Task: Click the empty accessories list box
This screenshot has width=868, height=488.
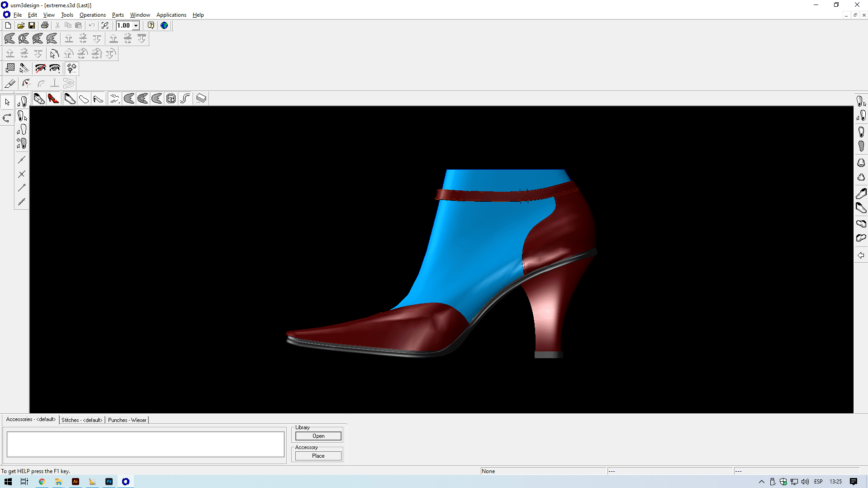Action: tap(145, 444)
